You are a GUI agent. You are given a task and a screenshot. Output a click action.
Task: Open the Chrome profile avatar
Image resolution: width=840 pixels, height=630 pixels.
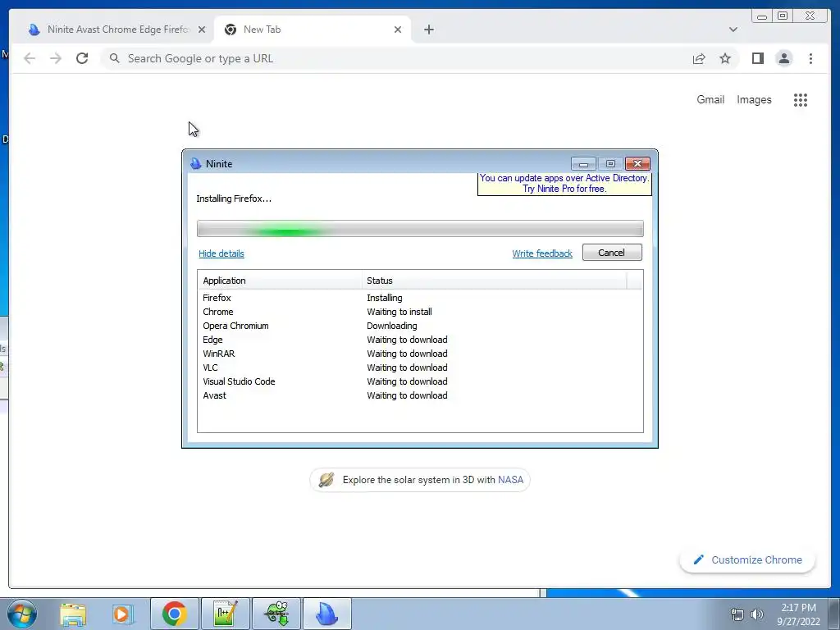[783, 58]
